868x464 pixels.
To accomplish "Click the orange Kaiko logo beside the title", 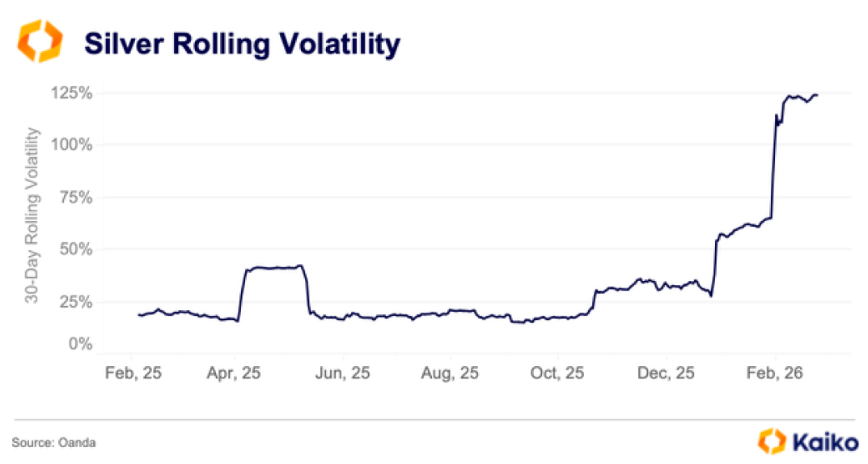I will [40, 42].
